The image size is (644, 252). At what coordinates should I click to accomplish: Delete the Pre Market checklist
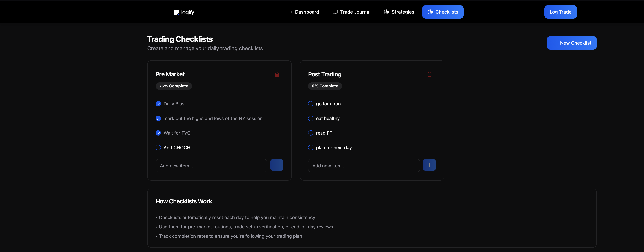pos(277,74)
